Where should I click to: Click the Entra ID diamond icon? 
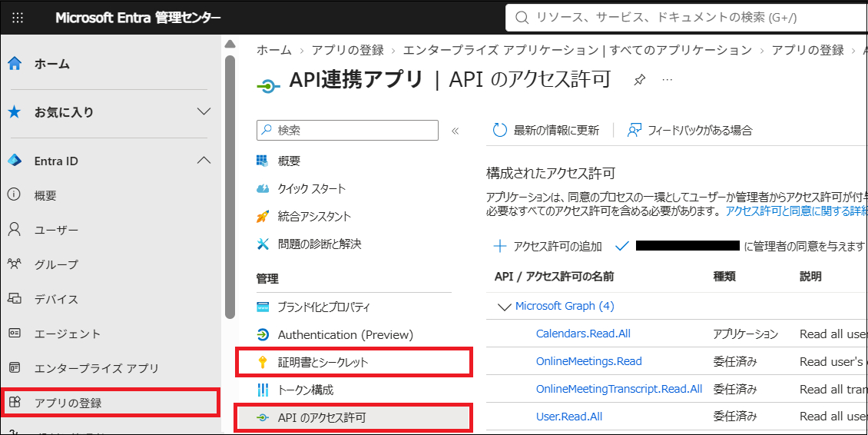click(15, 161)
